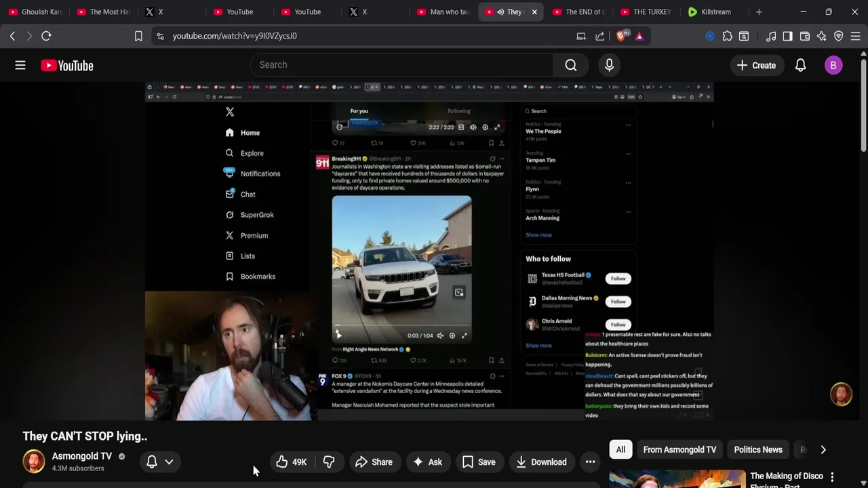Screen dimensions: 868x488
Task: Open the tab search icon in toolbar
Action: 744,36
